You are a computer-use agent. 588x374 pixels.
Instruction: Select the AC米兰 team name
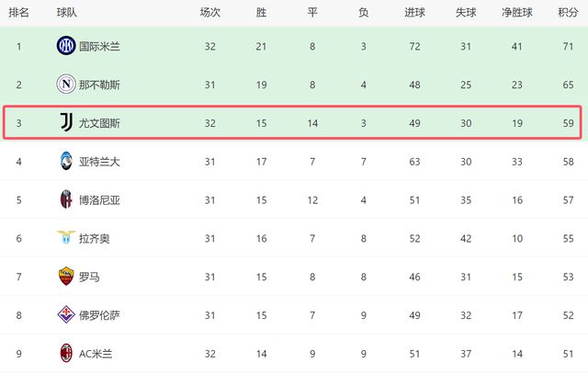(97, 354)
